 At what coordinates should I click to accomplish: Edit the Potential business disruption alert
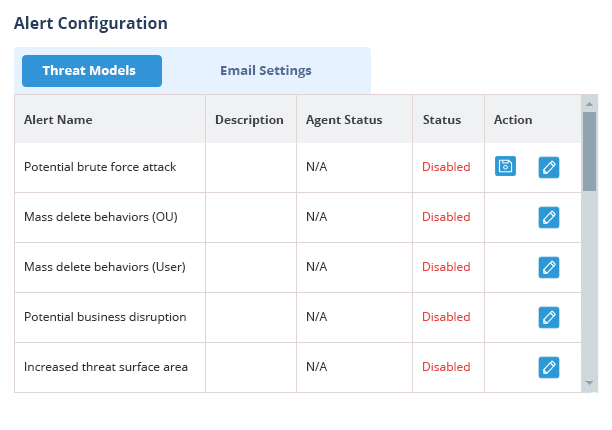click(x=549, y=317)
